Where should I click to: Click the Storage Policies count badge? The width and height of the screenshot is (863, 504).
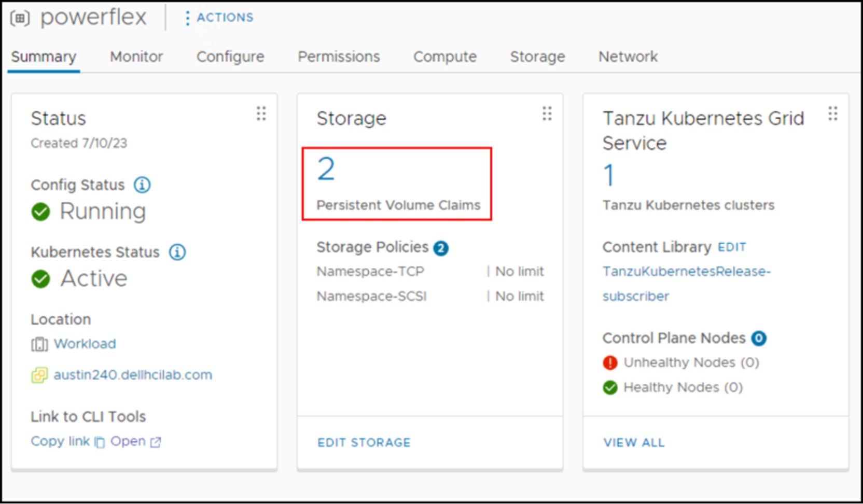pyautogui.click(x=441, y=248)
